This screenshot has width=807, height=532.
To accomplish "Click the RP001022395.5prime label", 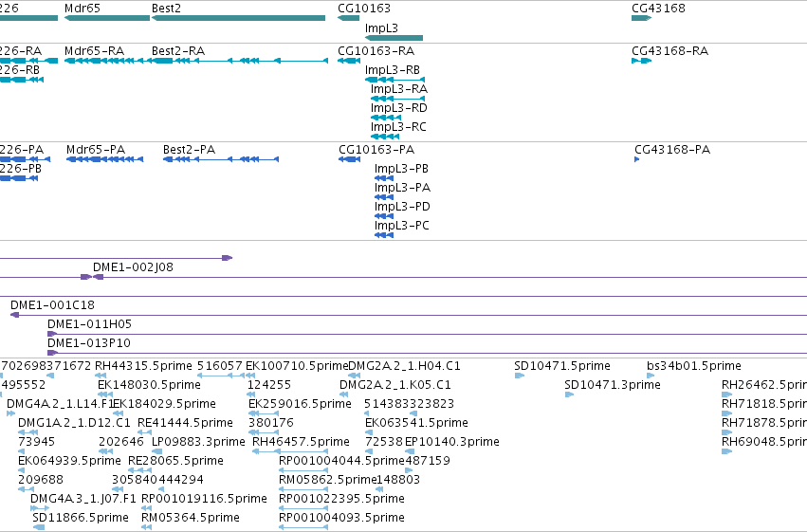I will click(341, 499).
